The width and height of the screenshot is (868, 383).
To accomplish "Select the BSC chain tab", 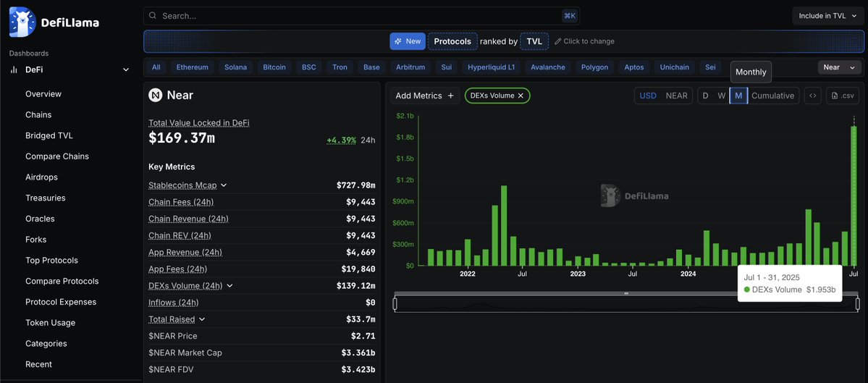I will [309, 67].
